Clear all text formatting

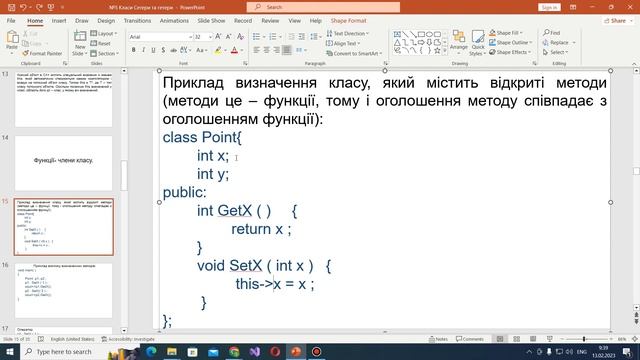click(240, 37)
